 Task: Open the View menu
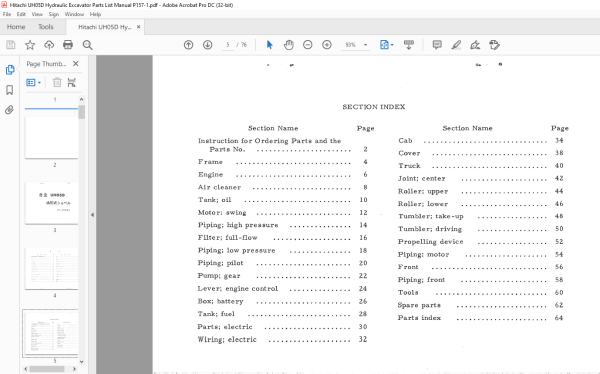click(37, 14)
